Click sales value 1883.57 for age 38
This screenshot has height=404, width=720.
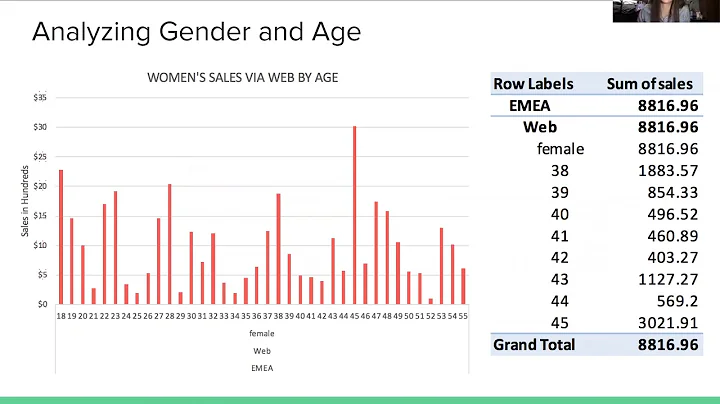tap(668, 171)
